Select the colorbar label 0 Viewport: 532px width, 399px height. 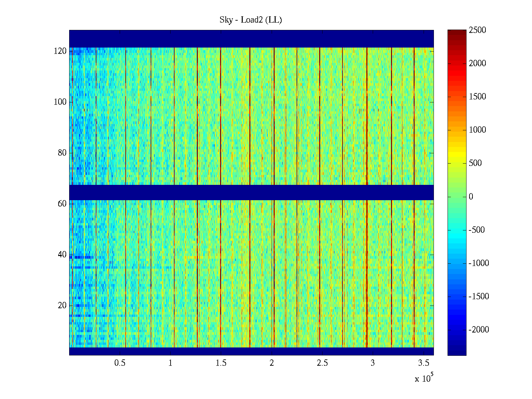tap(470, 197)
